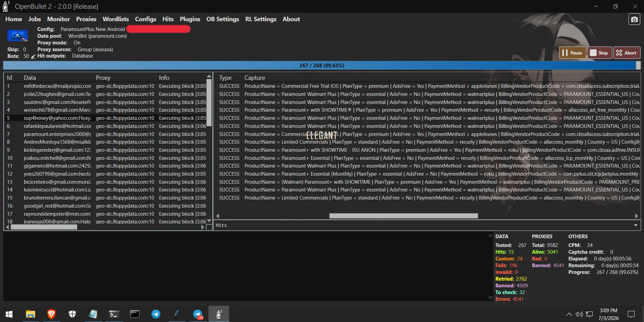This screenshot has width=644, height=322.
Task: Click the capture list horizontal scrollbar thumb
Action: point(404,216)
